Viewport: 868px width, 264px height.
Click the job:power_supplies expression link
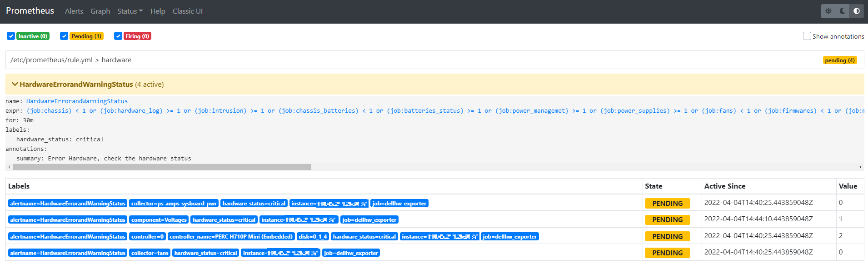635,111
